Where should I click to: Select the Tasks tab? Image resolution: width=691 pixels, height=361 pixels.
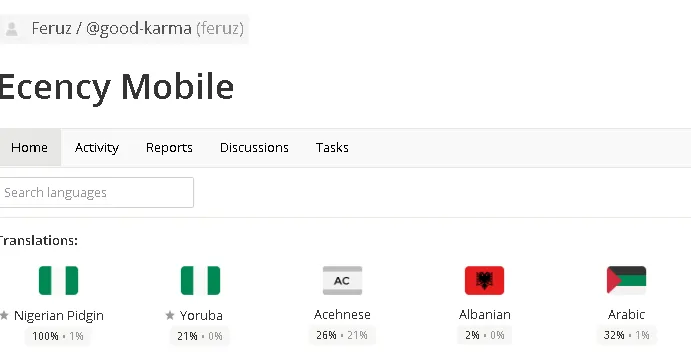point(332,148)
